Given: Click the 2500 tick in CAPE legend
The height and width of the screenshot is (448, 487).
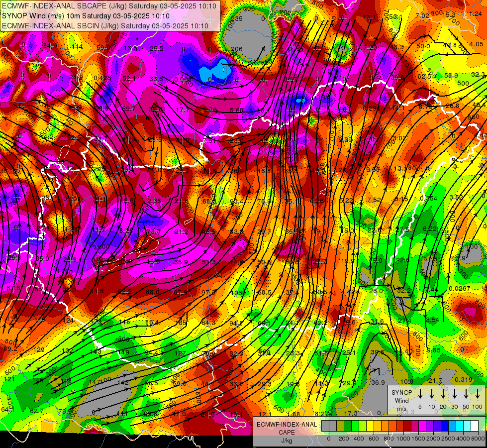Looking at the screenshot, I should click(448, 439).
